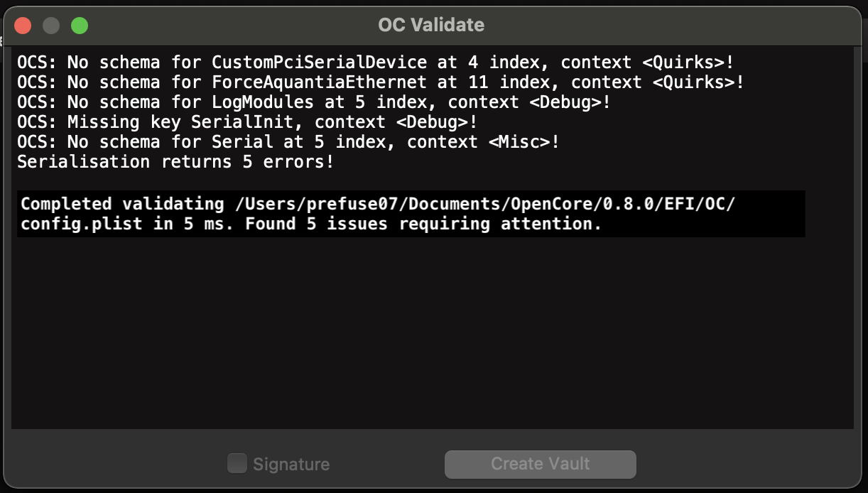Click empty area of the log output
This screenshot has width=868, height=493.
[432, 334]
